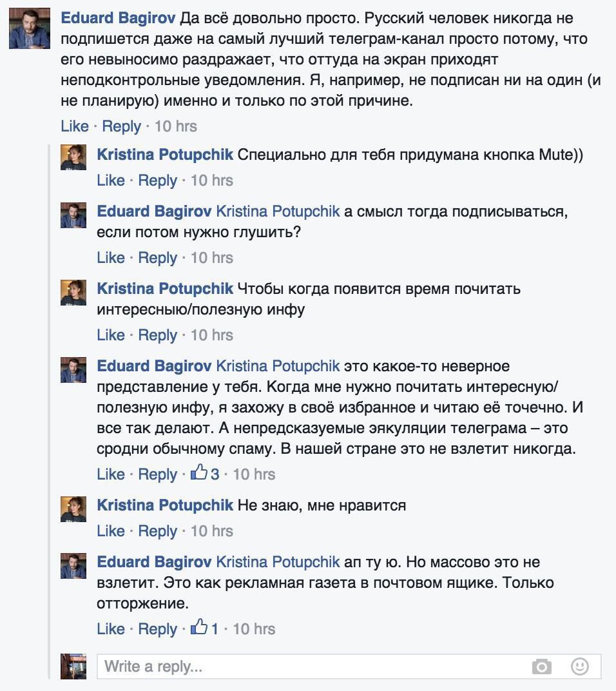Reply to the "интересную/полезную инфу" comment by Kristina

[157, 335]
